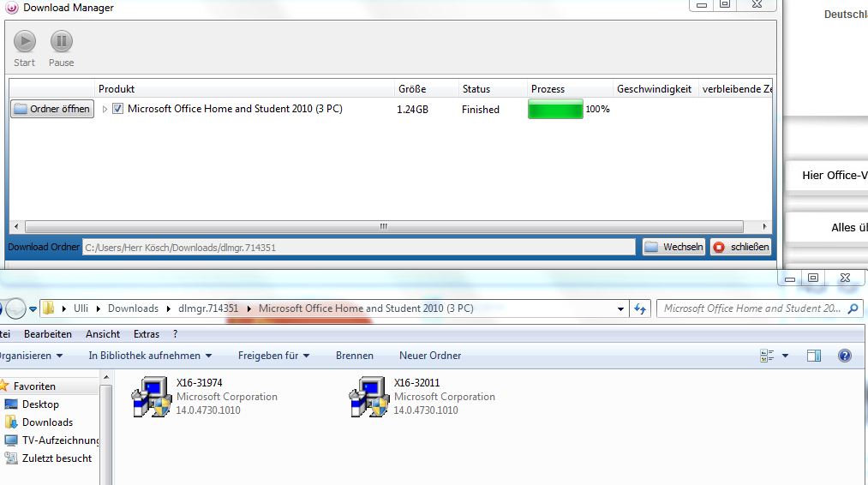Click Wechseln to change download folder
This screenshot has height=485, width=868.
click(x=673, y=247)
